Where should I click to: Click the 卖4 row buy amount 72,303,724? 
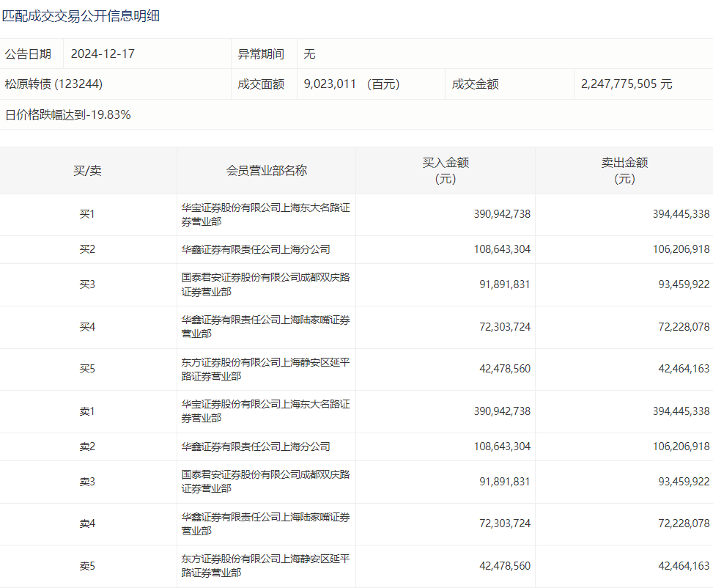(x=504, y=523)
